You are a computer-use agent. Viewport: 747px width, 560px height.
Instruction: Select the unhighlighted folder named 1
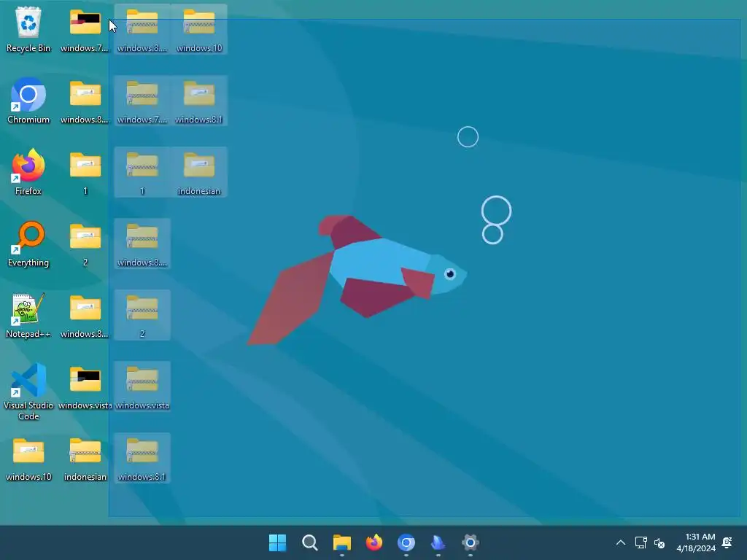85,172
